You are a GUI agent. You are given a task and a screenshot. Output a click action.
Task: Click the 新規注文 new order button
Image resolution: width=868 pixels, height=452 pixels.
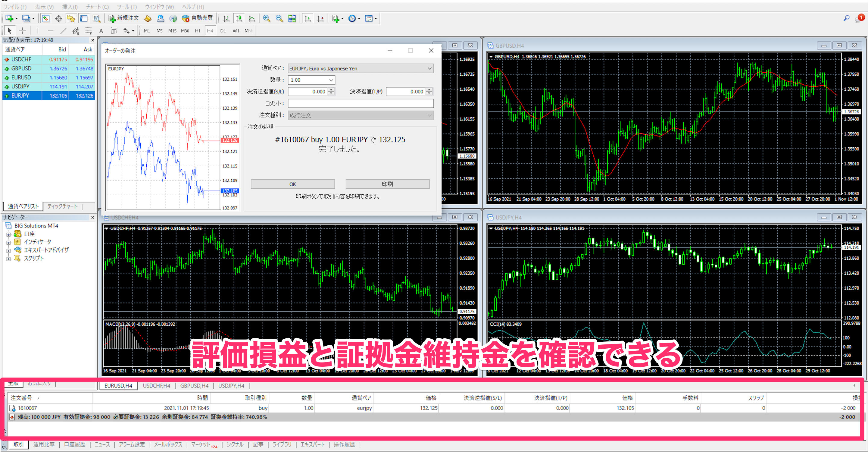[x=123, y=18]
